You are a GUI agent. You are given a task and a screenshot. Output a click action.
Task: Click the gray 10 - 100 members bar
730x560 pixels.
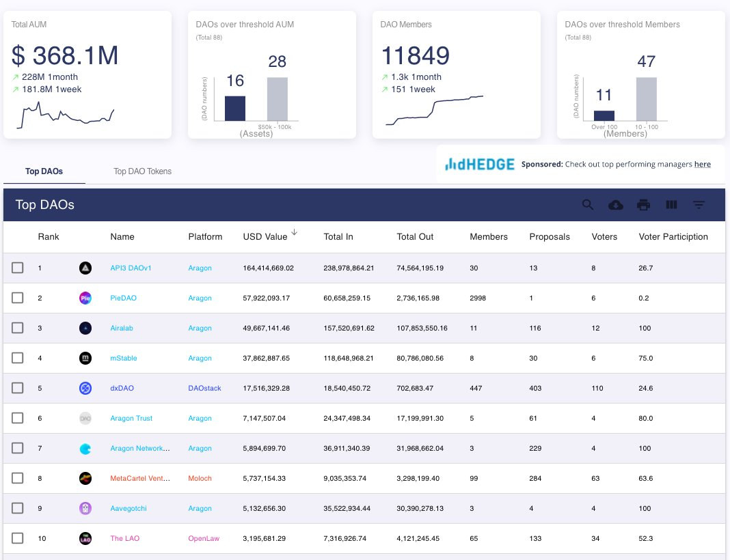(x=646, y=99)
